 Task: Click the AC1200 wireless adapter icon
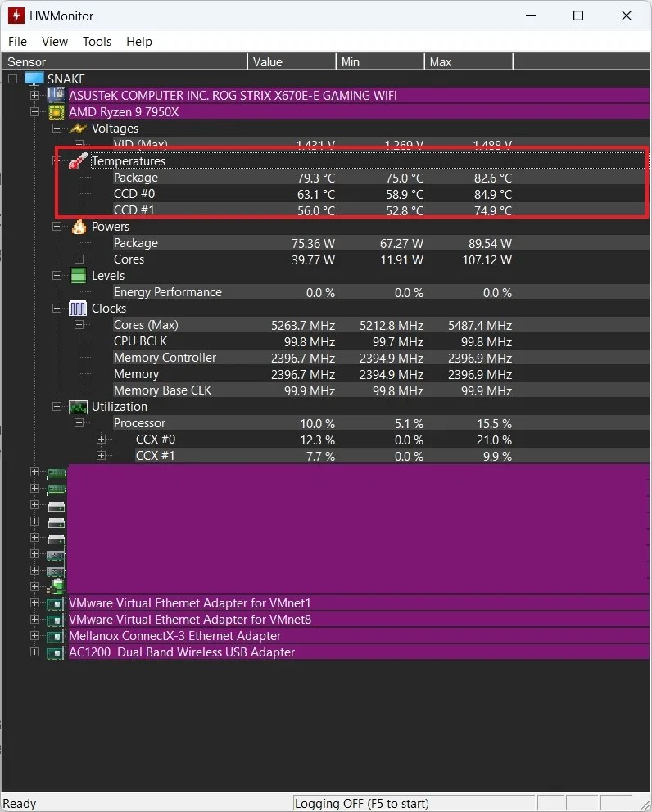(x=56, y=652)
